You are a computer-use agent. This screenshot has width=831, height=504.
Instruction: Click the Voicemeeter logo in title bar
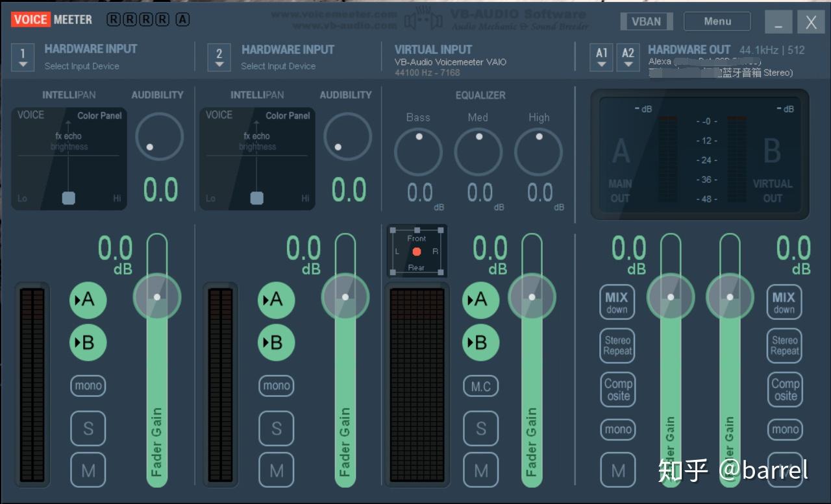(52, 19)
